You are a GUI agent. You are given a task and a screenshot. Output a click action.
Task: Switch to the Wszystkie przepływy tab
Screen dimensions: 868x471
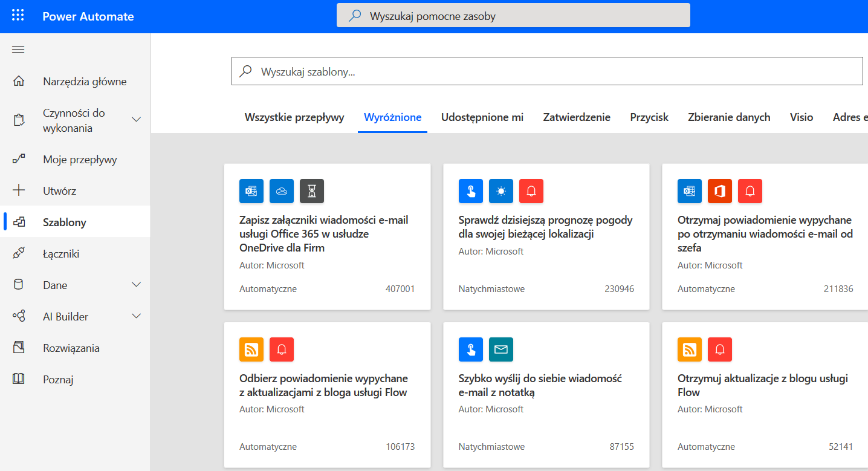click(294, 117)
